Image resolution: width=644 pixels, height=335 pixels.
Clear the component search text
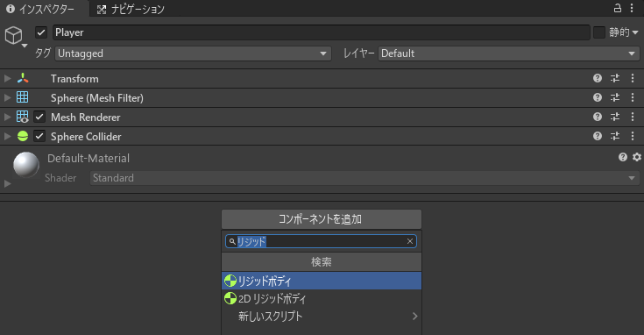point(410,241)
